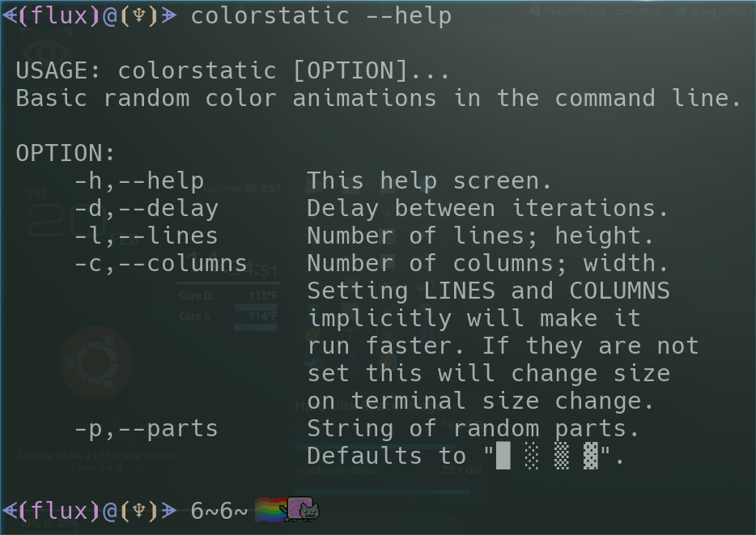Click the light shade block default part character
This screenshot has width=756, height=535.
[x=532, y=455]
